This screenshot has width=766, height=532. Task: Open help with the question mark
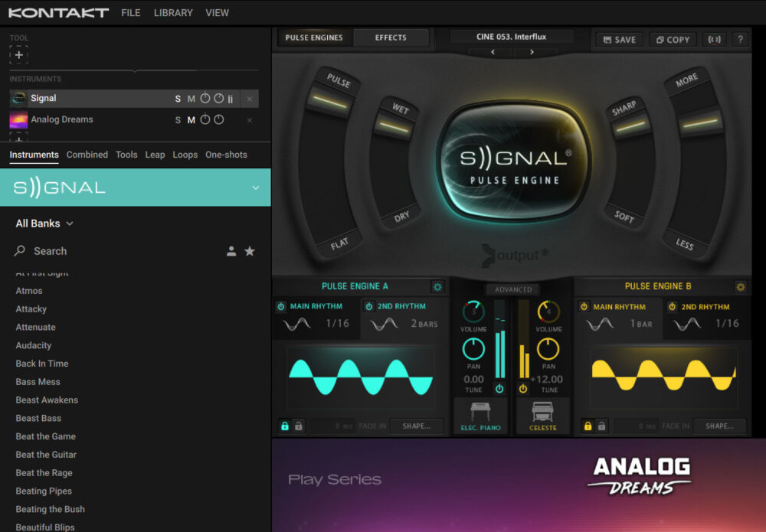[740, 40]
